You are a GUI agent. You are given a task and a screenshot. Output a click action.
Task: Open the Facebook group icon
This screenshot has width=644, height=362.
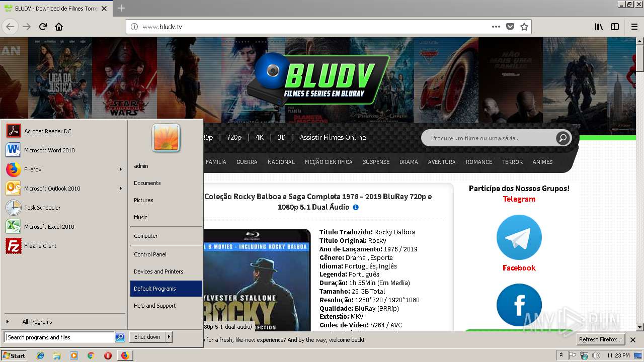[519, 306]
